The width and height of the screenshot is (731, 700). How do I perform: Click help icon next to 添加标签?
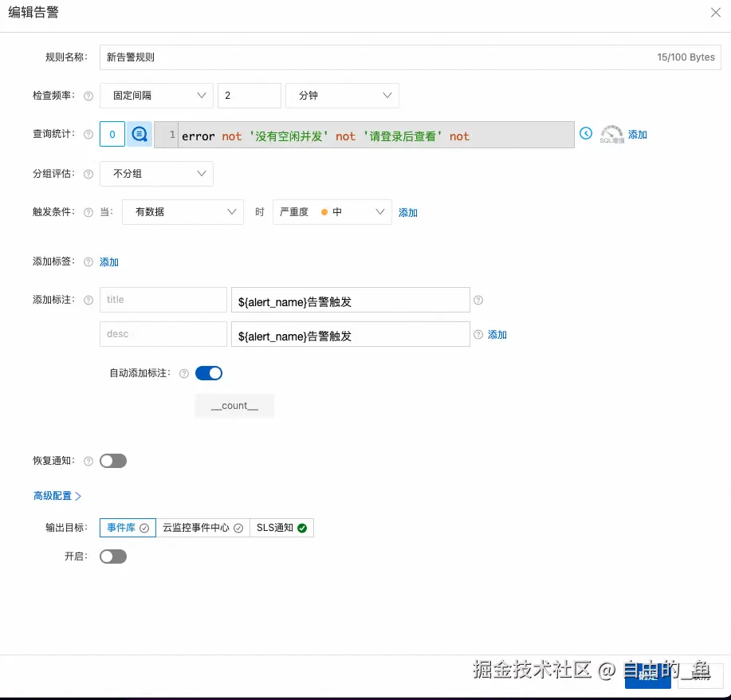point(88,262)
